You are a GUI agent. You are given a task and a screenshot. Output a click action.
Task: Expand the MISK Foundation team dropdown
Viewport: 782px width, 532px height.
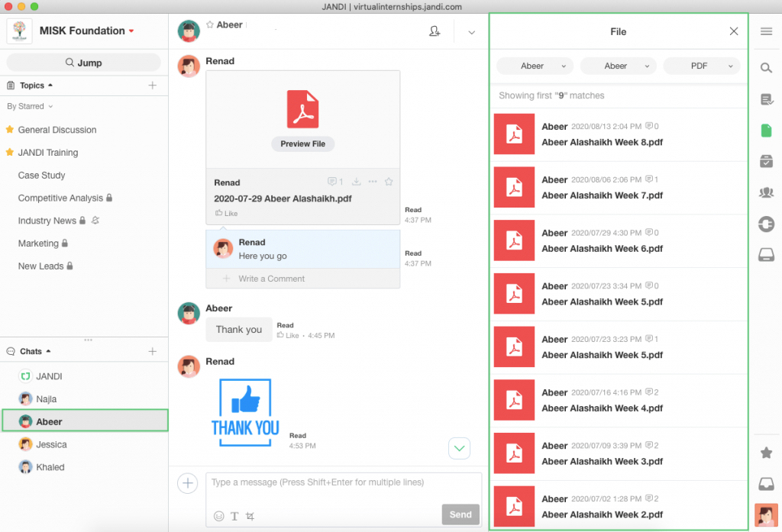click(131, 31)
